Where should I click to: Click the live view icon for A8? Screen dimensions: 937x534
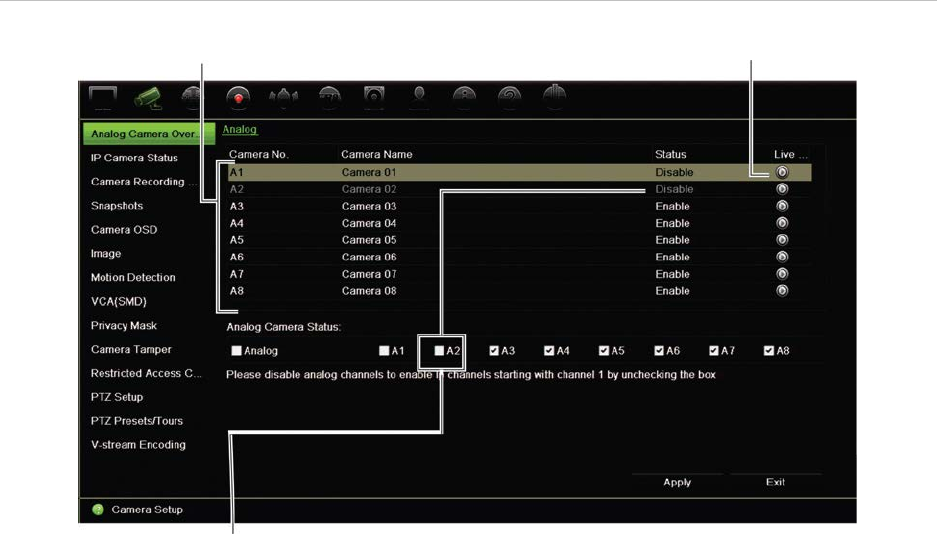pos(782,291)
